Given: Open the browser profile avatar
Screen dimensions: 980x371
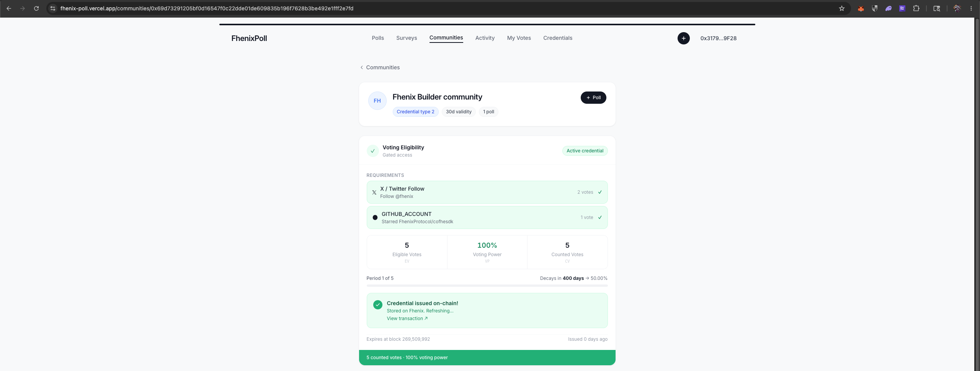Looking at the screenshot, I should coord(957,8).
